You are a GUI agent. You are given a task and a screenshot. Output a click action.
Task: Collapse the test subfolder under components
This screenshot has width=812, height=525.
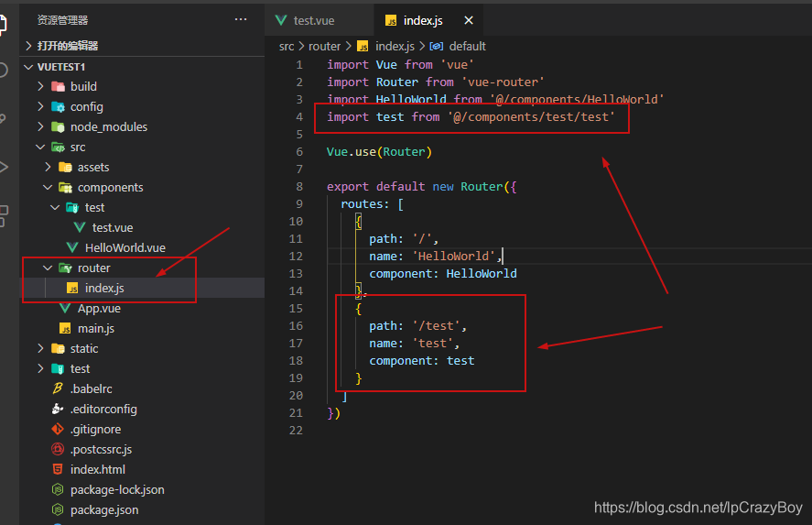click(x=55, y=207)
